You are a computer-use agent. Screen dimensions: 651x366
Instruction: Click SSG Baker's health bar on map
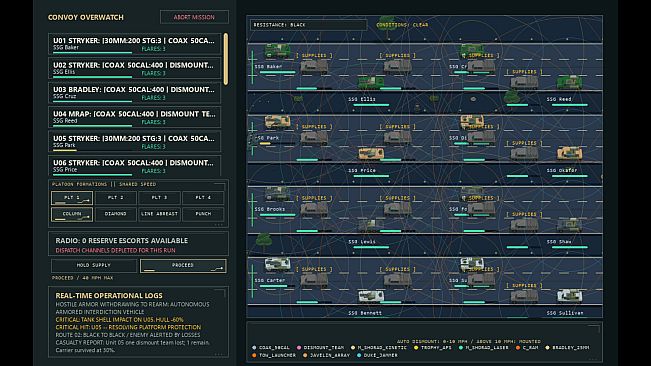tap(277, 72)
